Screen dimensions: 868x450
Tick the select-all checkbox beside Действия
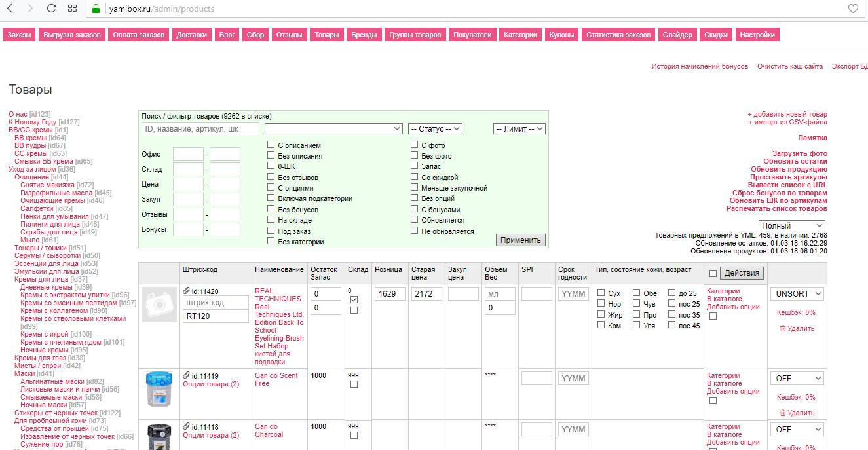click(x=713, y=273)
